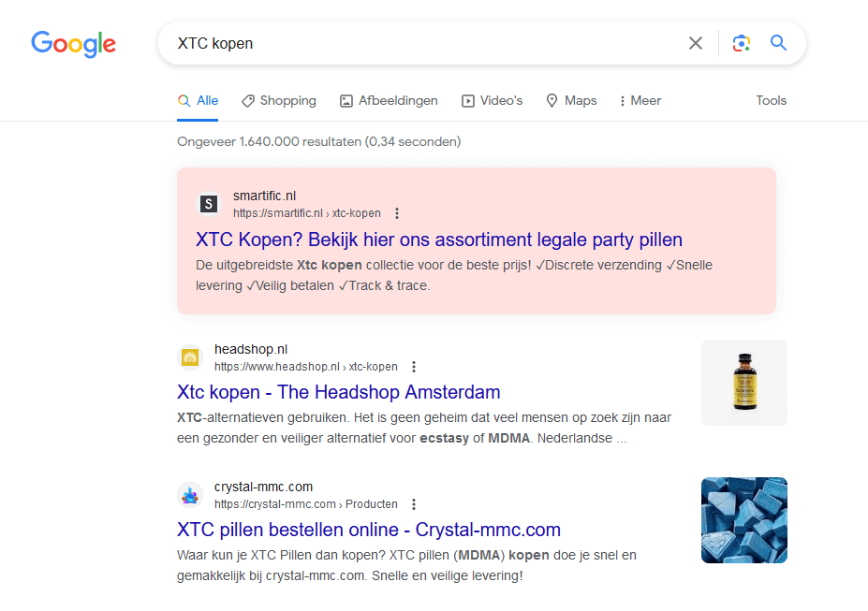This screenshot has width=868, height=611.
Task: Click the Google logo
Action: tap(73, 44)
